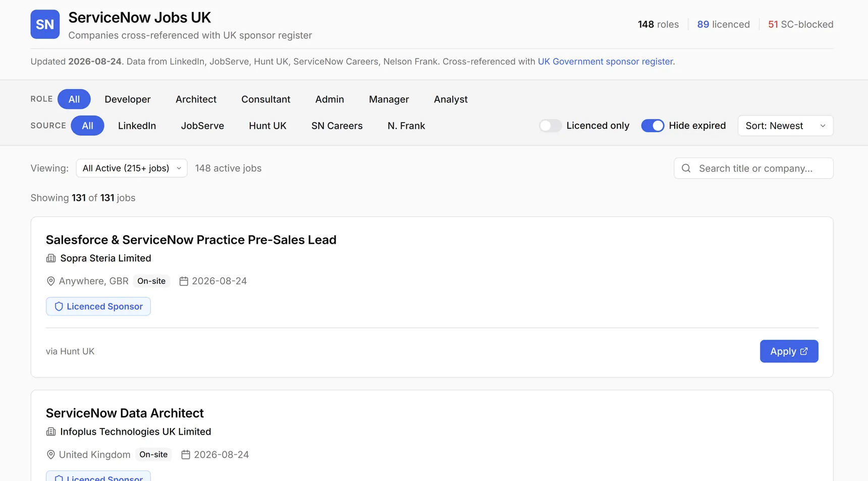
Task: Click Licenced Sponsor badge for Sopra Steria
Action: [98, 306]
